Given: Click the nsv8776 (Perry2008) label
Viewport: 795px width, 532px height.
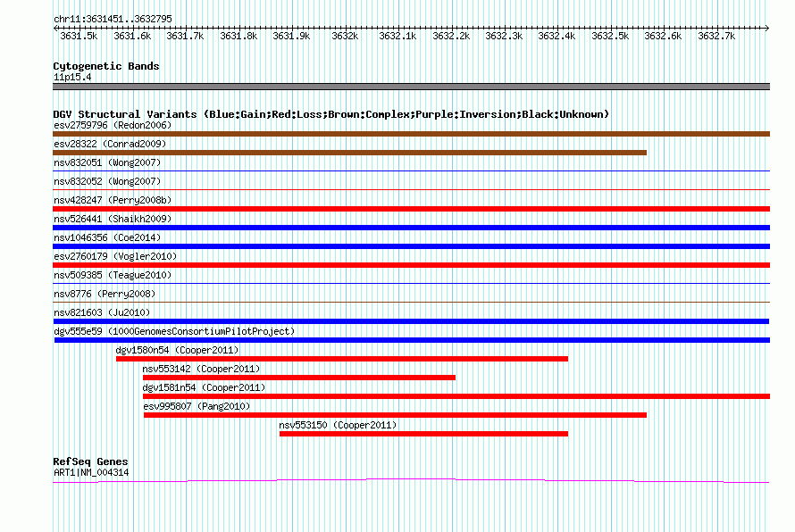Looking at the screenshot, I should 105,294.
